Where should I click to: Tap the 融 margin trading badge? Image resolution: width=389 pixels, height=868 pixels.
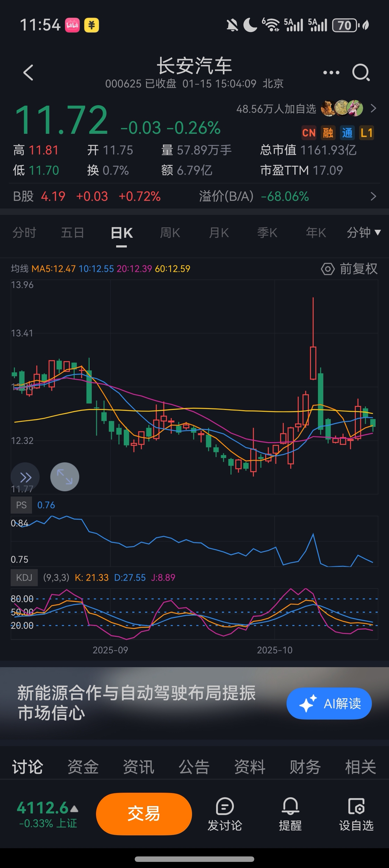coord(328,132)
